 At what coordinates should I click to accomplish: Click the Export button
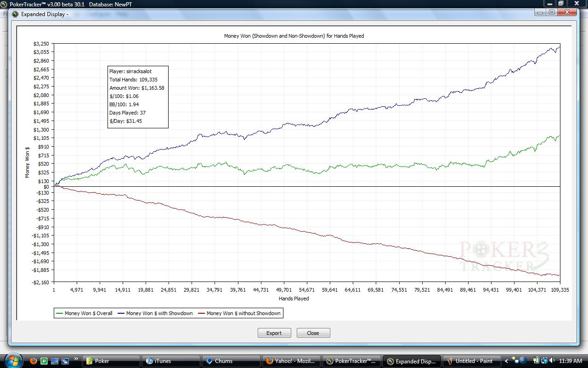[274, 333]
